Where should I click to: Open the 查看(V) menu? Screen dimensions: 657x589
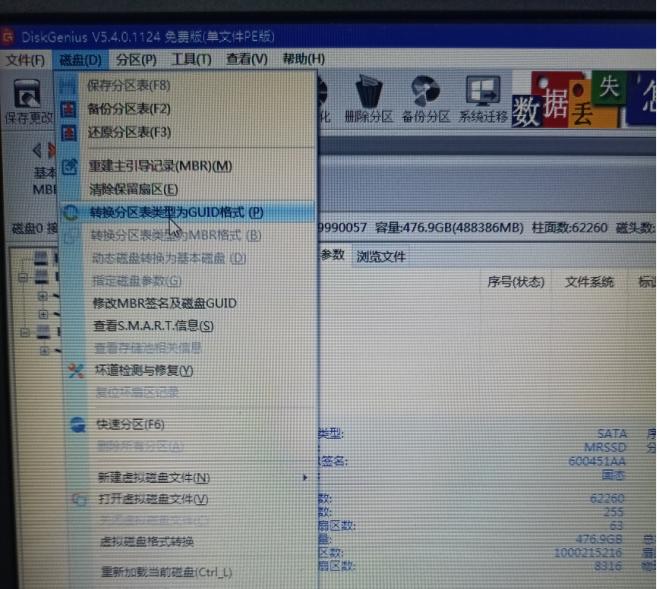coord(246,59)
